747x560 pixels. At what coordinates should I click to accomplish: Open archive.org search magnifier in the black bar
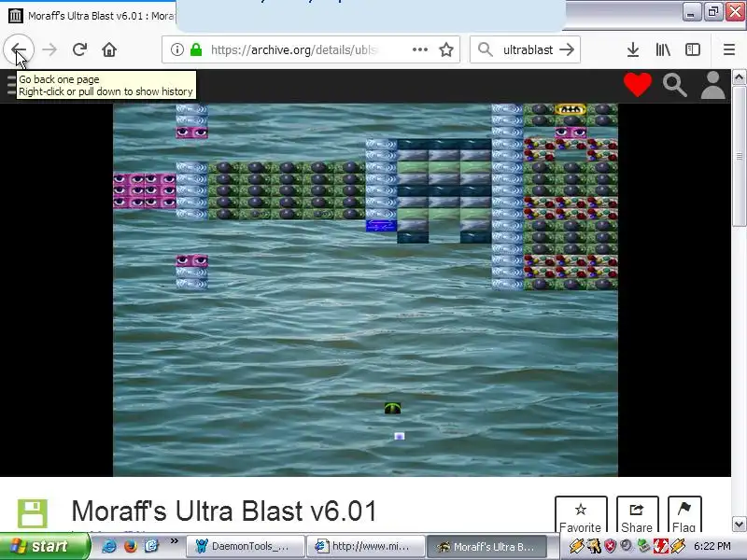[x=674, y=85]
